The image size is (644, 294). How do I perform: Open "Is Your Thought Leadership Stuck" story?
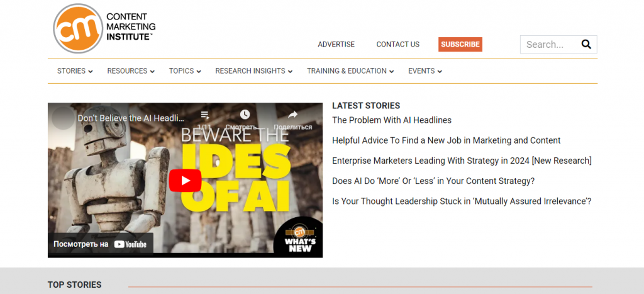[x=462, y=201]
